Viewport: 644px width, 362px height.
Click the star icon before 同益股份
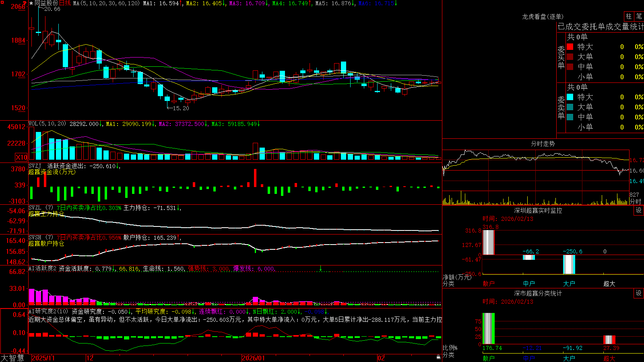click(x=31, y=3)
